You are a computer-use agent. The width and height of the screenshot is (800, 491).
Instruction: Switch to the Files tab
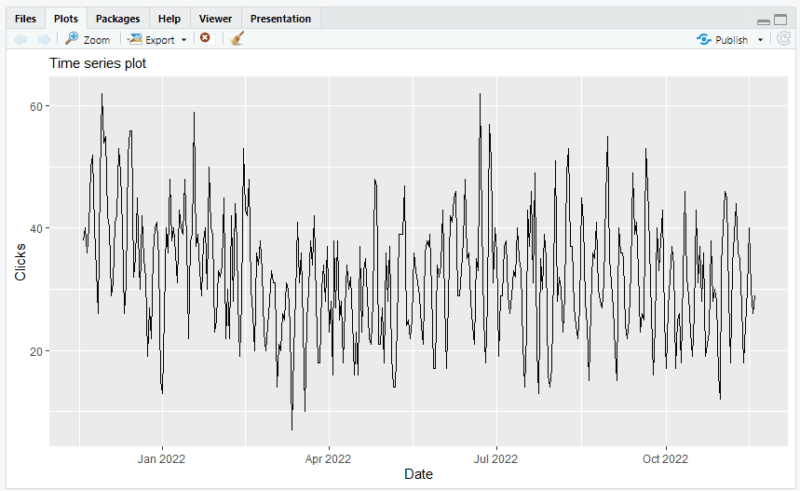click(x=26, y=18)
